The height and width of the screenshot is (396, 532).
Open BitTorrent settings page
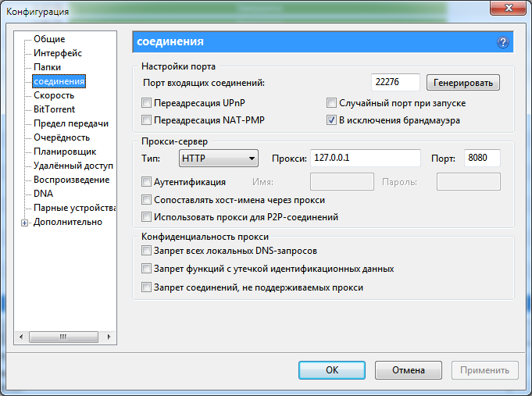(x=54, y=109)
